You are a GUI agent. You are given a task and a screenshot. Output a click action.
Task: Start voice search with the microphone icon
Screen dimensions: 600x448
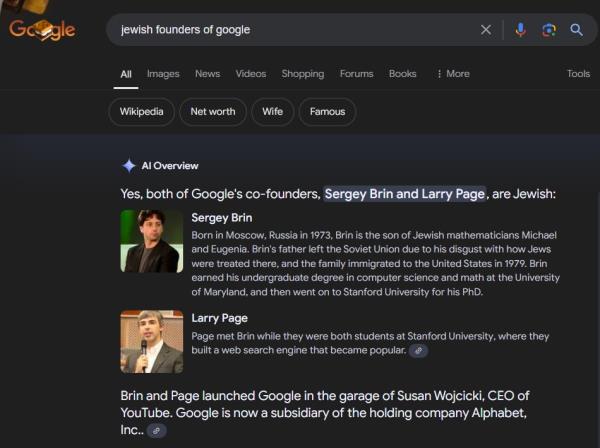[x=520, y=30]
